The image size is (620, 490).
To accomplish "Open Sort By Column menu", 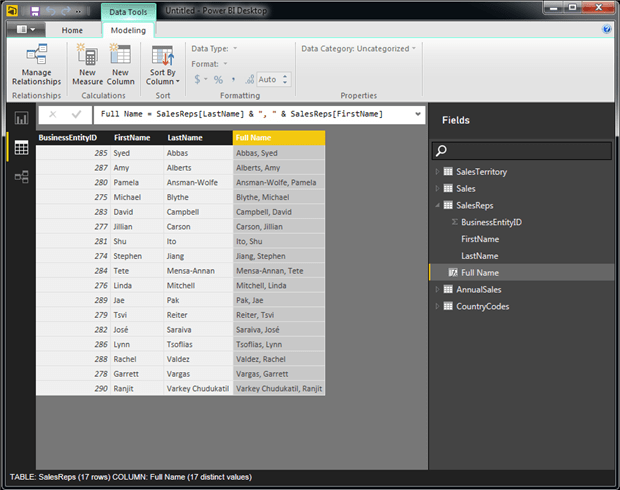I will point(163,64).
